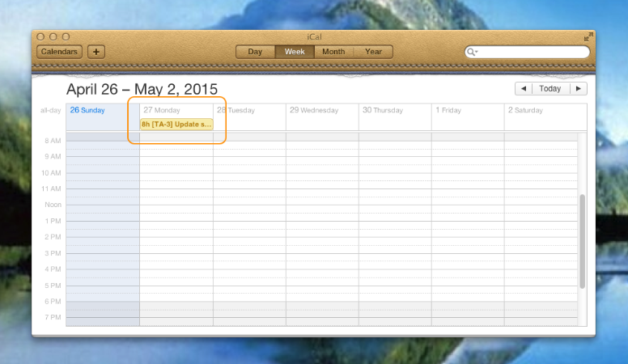This screenshot has height=364, width=628.
Task: Click the 30 Thursday day header
Action: tap(384, 110)
